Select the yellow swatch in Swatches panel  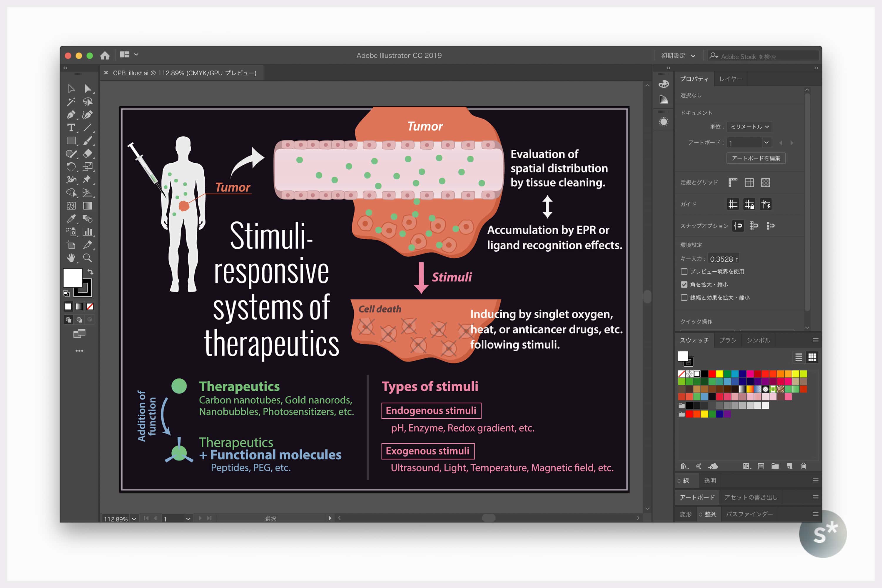[719, 374]
